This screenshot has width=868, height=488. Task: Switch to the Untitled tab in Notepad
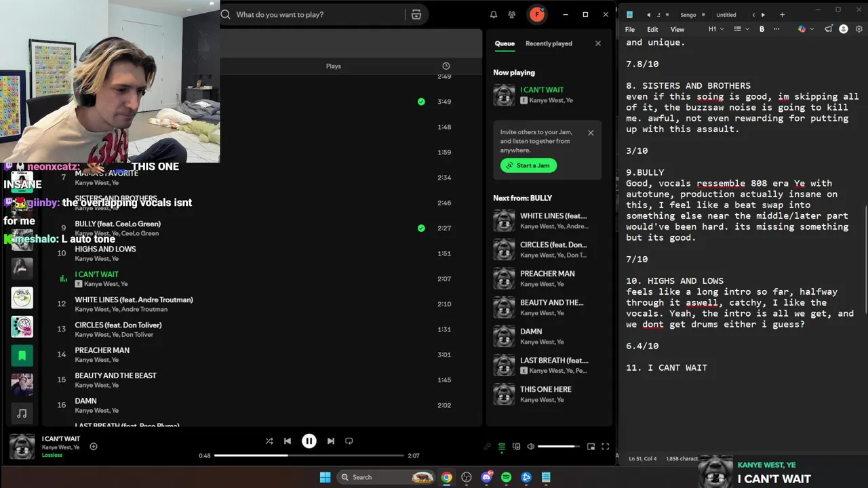coord(726,15)
